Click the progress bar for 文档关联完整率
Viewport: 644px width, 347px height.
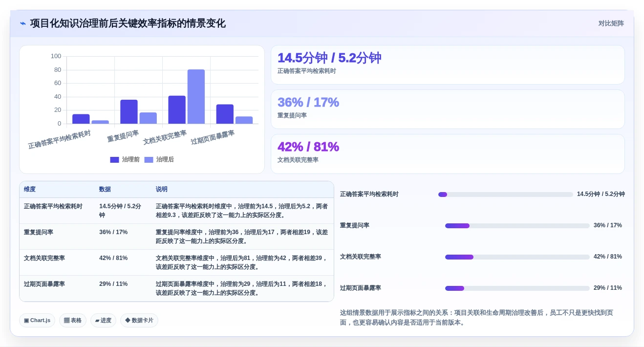[x=517, y=257]
